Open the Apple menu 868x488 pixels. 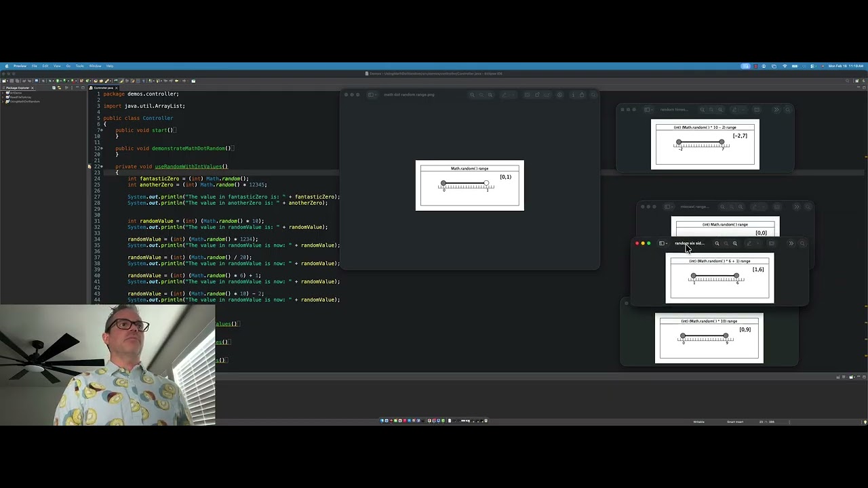(7, 66)
